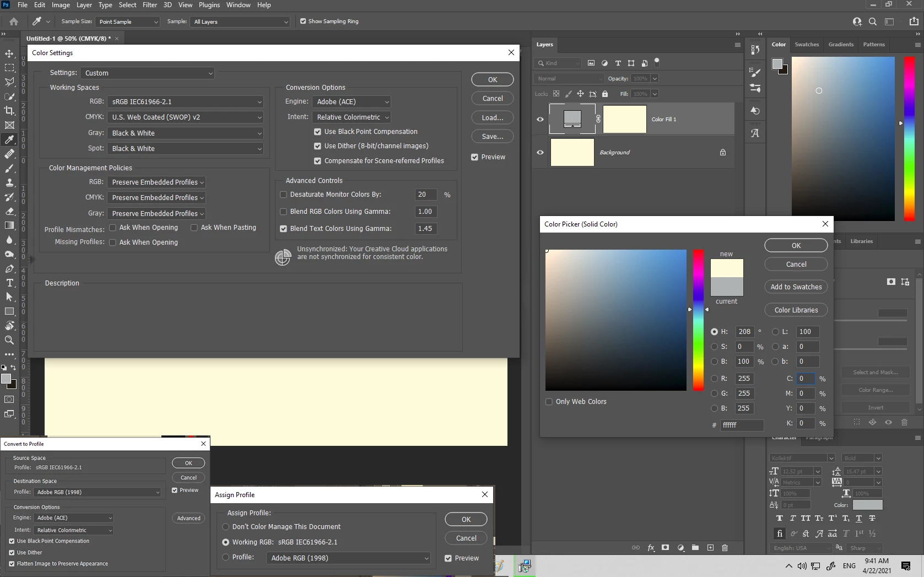The width and height of the screenshot is (924, 577).
Task: Open the Patterns tab
Action: 874,45
